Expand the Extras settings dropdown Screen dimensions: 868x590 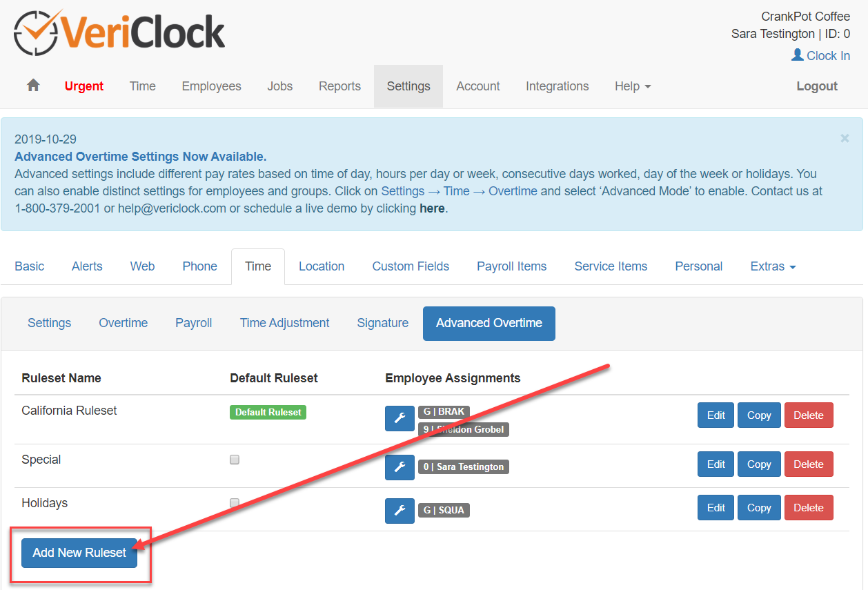tap(773, 266)
